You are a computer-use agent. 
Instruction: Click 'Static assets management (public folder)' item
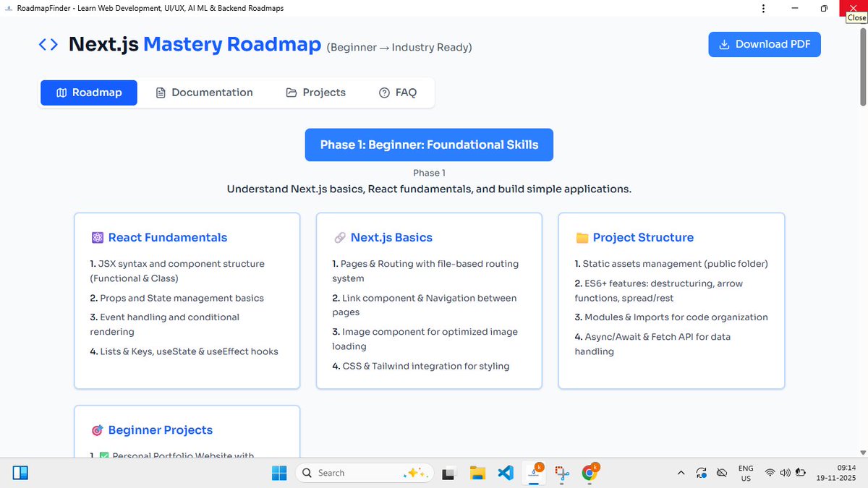point(671,264)
